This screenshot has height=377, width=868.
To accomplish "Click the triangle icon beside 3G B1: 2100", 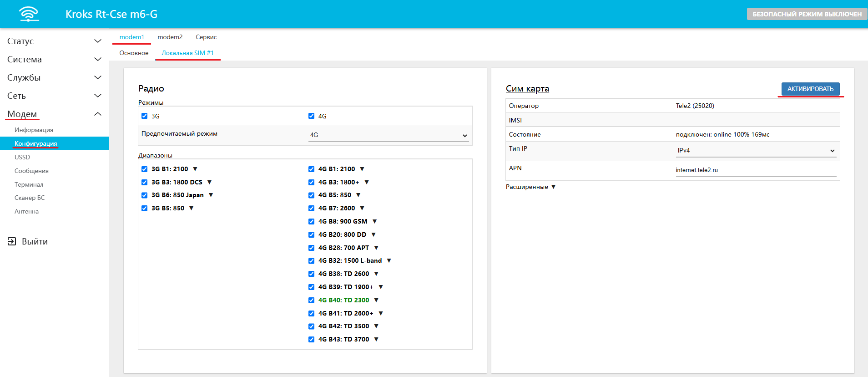I will click(x=195, y=169).
